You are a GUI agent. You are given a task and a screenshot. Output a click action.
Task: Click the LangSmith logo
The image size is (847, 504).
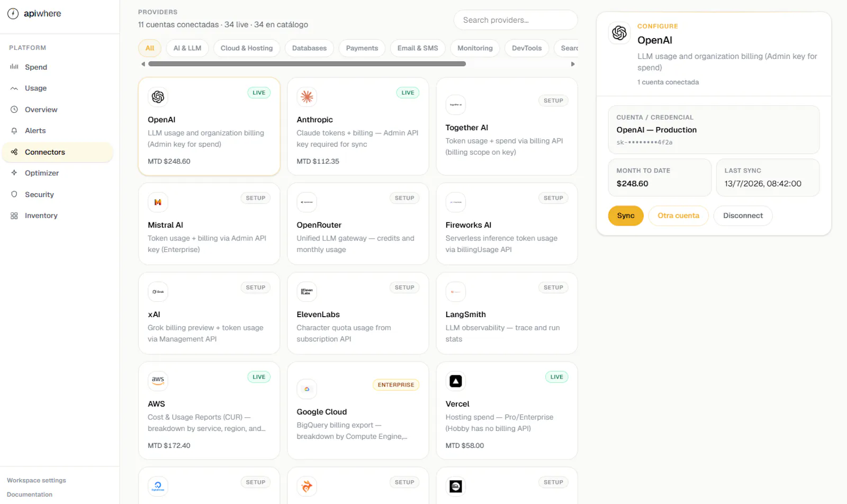(x=456, y=292)
